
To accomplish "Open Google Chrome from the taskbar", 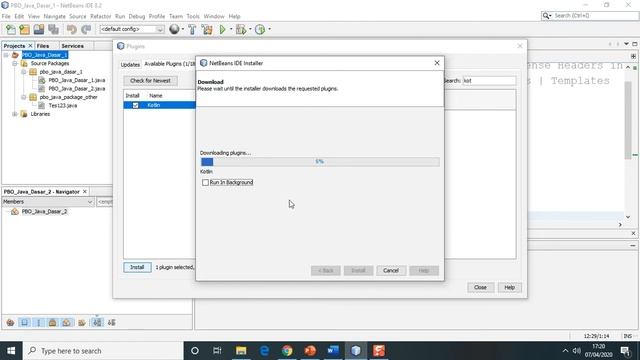I will [x=287, y=351].
